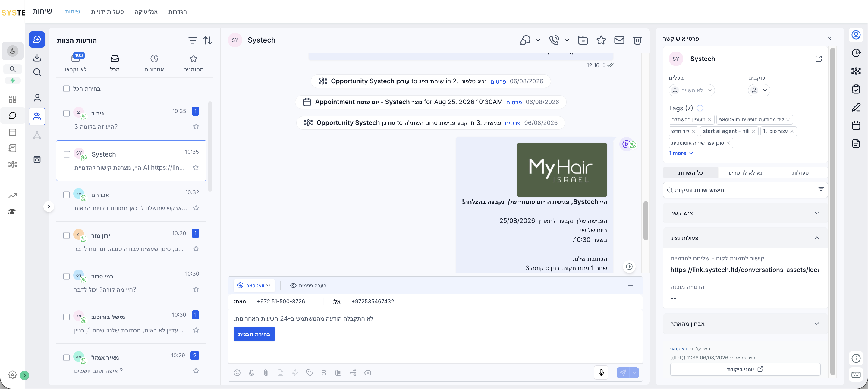This screenshot has width=868, height=389.
Task: Add a tag with plus icon
Action: click(700, 108)
